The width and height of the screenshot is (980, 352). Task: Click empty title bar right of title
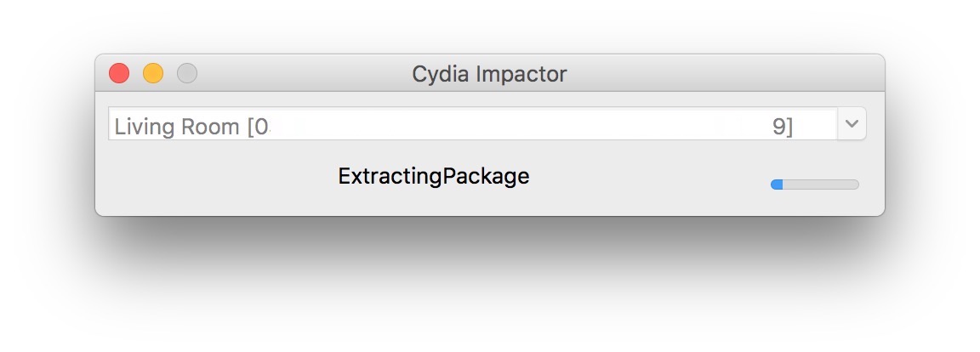[x=723, y=74]
